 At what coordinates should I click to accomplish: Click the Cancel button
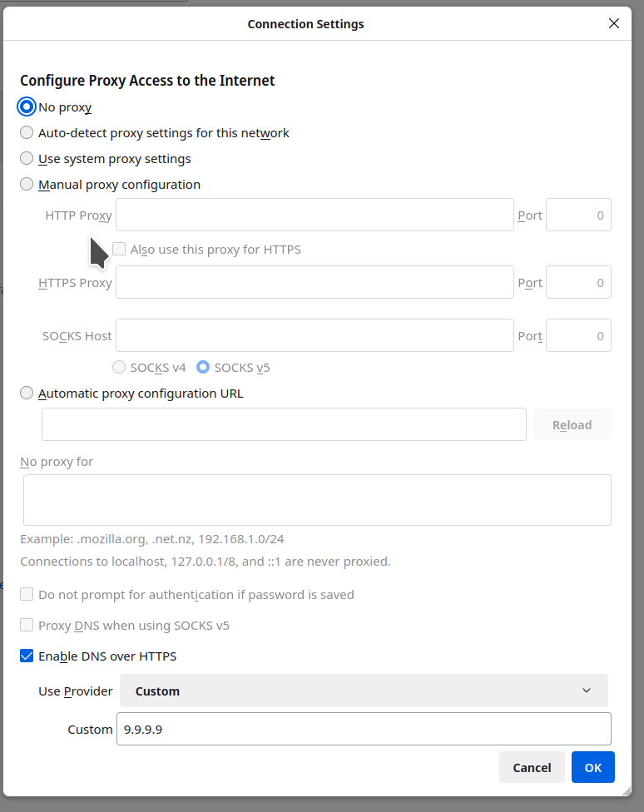point(532,767)
